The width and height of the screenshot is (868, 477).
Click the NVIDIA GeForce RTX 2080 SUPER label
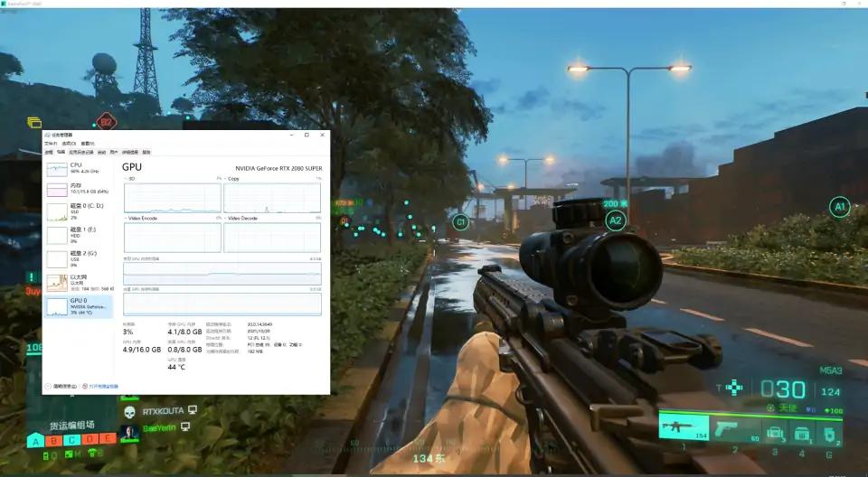tap(278, 168)
